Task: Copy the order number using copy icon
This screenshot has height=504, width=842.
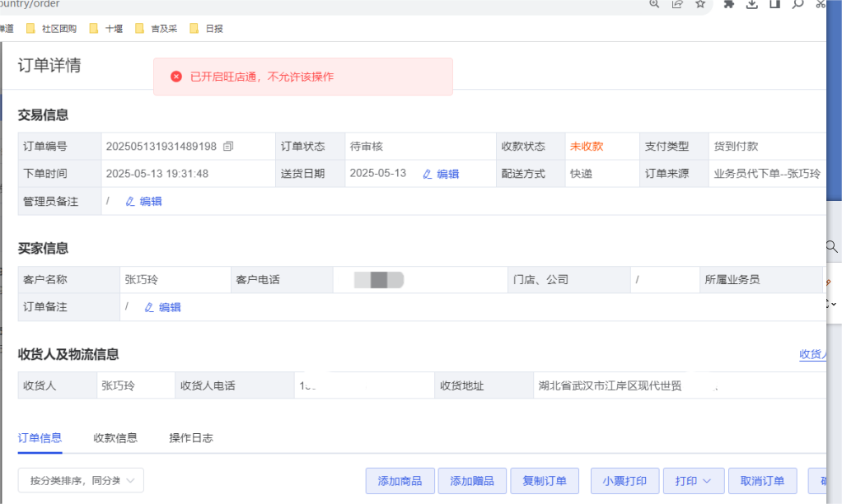Action: click(x=228, y=147)
